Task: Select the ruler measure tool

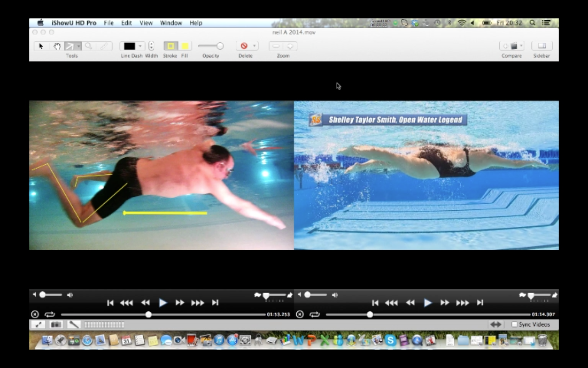Action: (x=104, y=46)
